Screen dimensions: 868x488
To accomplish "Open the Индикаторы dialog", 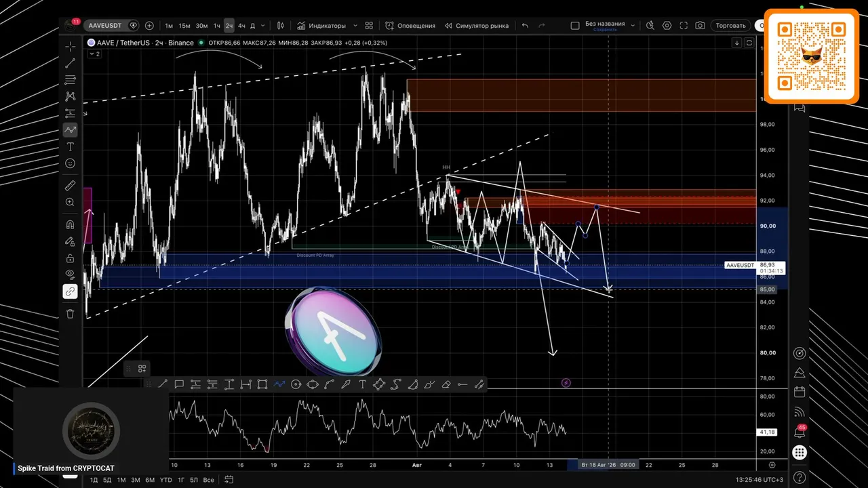I will tap(321, 26).
